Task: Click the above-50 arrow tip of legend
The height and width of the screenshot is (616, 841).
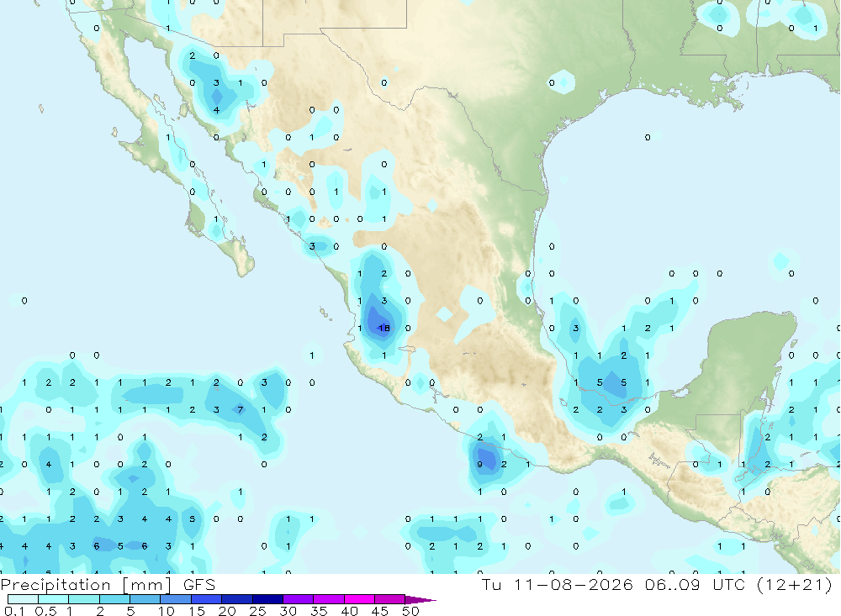Action: coord(421,599)
